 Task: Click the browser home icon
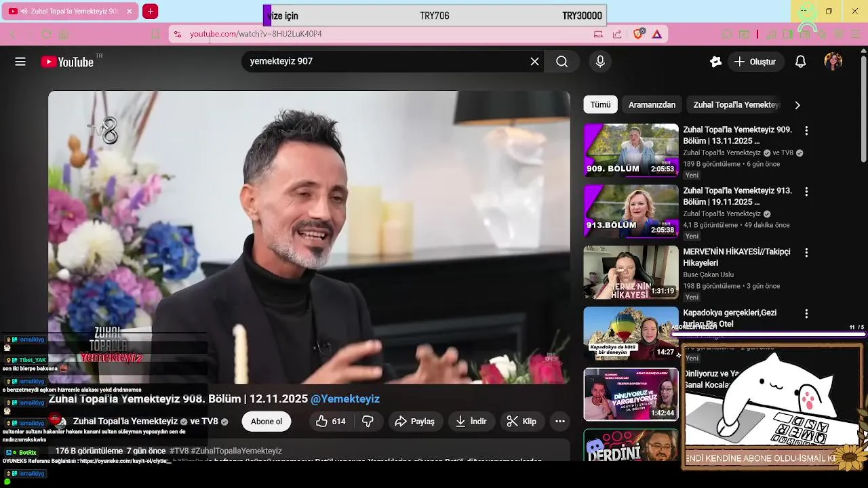(x=64, y=34)
